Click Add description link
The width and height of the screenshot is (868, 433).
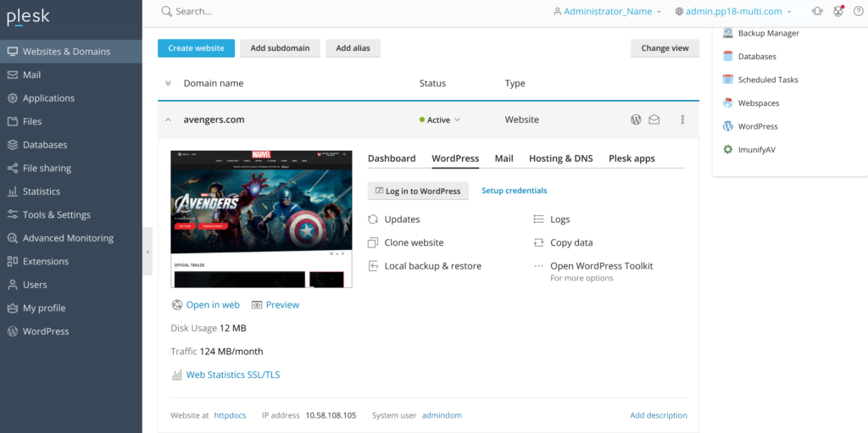pyautogui.click(x=659, y=415)
